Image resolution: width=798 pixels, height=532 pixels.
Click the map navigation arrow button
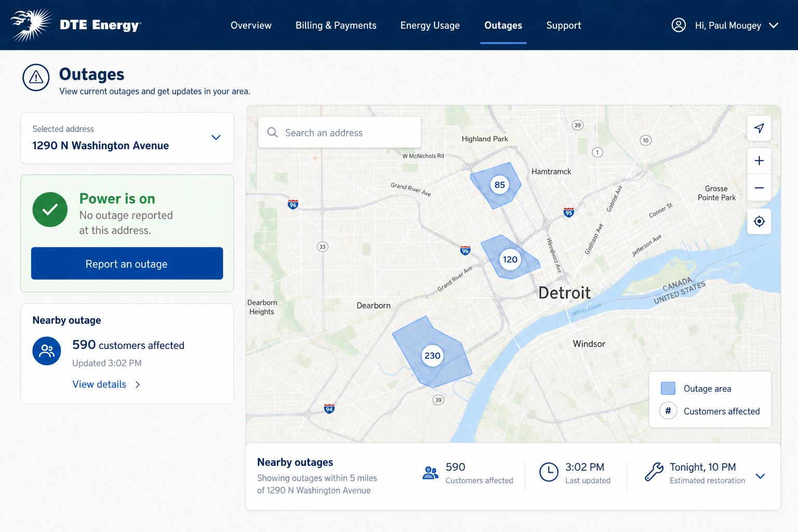click(759, 128)
